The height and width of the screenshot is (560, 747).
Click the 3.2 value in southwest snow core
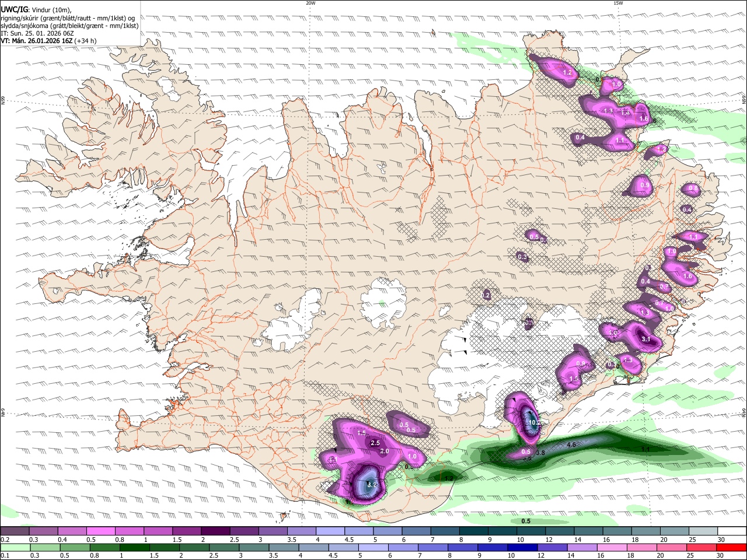coord(372,485)
